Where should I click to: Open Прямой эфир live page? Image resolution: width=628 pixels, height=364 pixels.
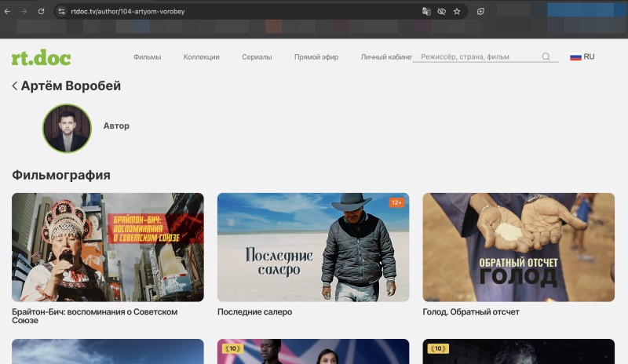click(316, 56)
